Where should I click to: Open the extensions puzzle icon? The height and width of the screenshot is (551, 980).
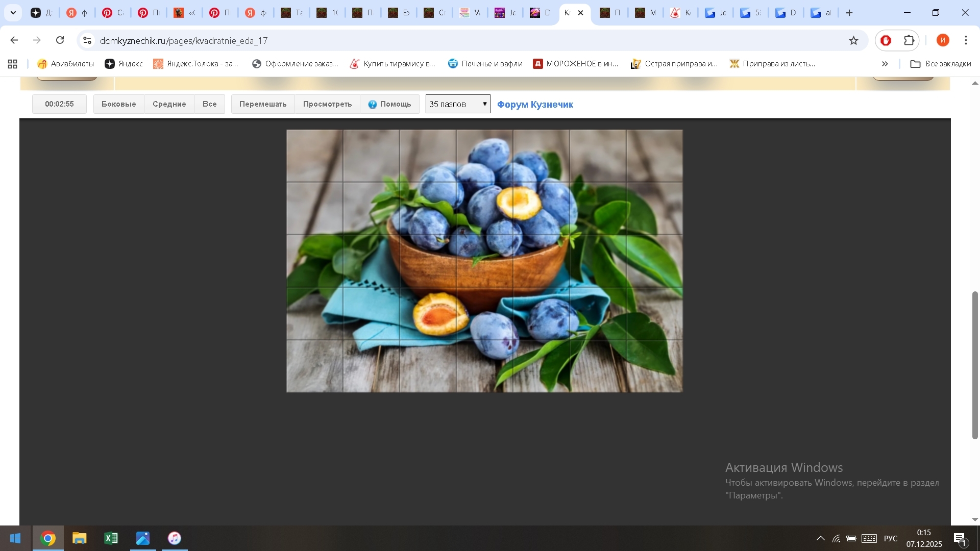tap(909, 40)
